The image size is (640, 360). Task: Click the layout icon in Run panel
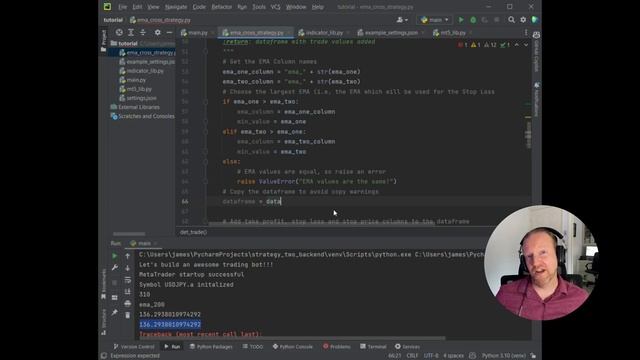115,298
